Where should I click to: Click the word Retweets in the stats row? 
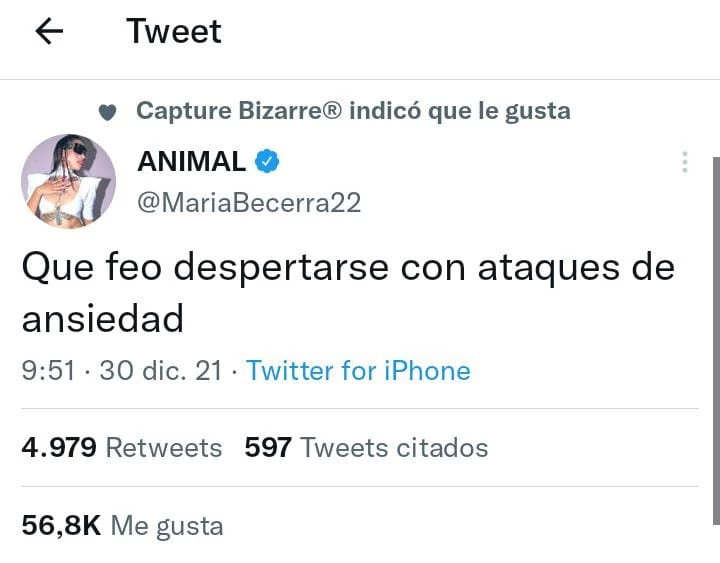pyautogui.click(x=164, y=447)
